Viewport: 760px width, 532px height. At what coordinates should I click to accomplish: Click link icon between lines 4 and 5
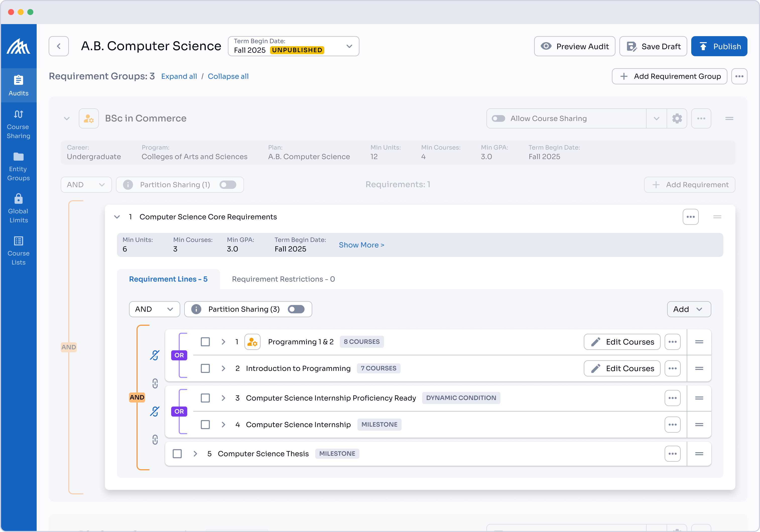click(x=155, y=440)
